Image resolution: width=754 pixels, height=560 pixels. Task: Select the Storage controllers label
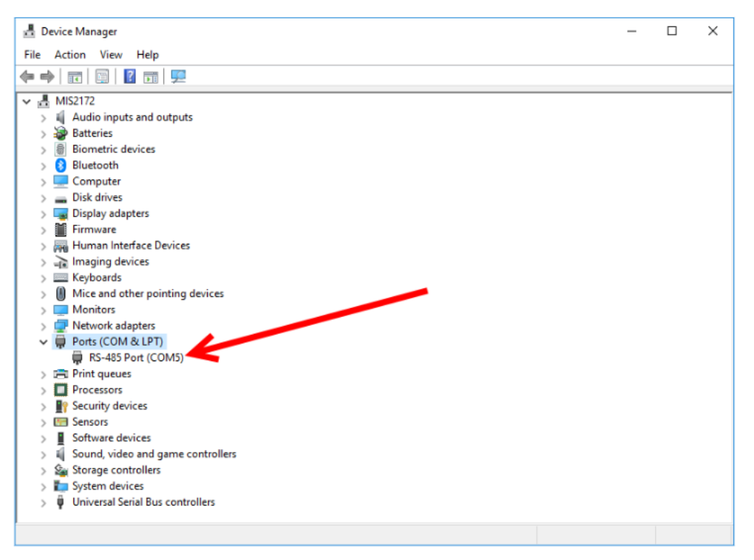116,470
